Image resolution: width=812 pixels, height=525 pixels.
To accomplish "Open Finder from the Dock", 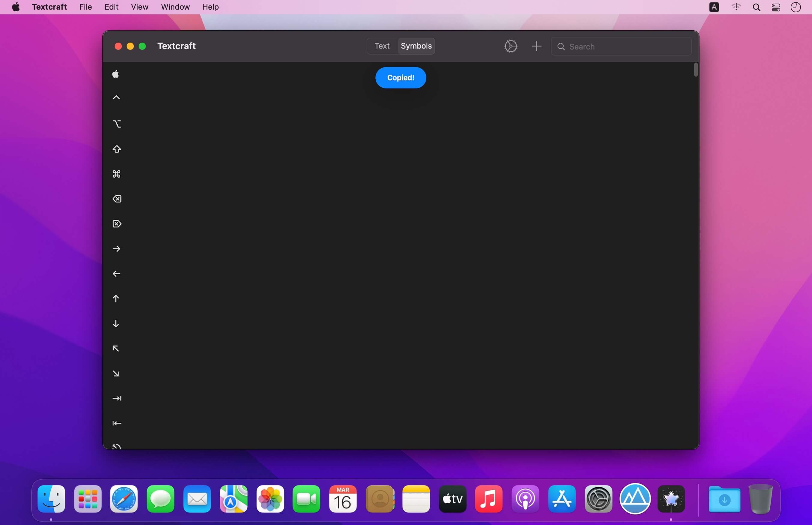I will [x=51, y=499].
